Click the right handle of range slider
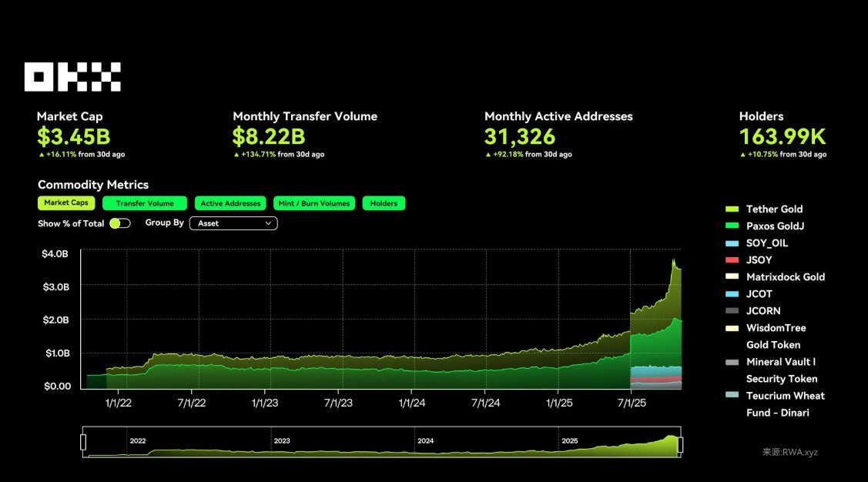 tap(680, 445)
